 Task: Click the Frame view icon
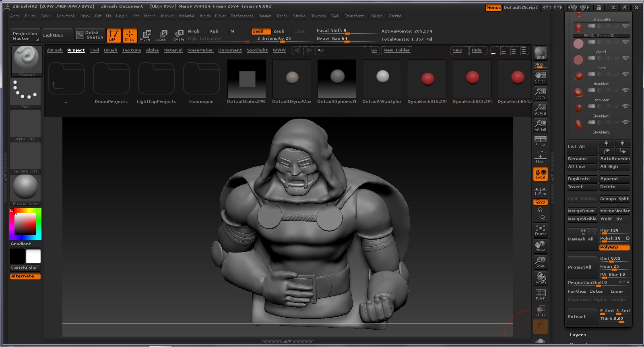click(540, 230)
